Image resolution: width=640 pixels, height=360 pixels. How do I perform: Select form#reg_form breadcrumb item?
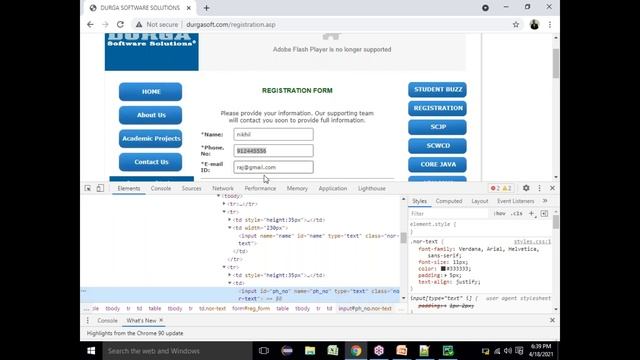click(x=251, y=309)
